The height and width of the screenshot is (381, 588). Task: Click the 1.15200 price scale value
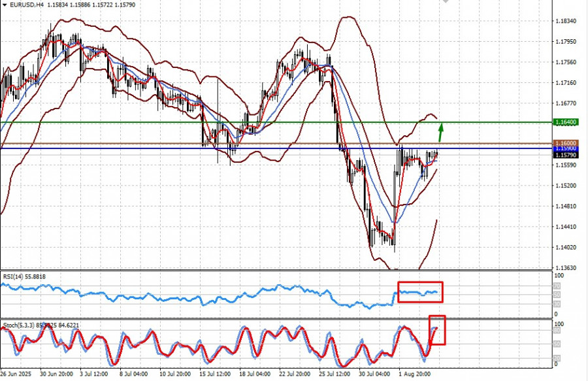click(x=566, y=186)
